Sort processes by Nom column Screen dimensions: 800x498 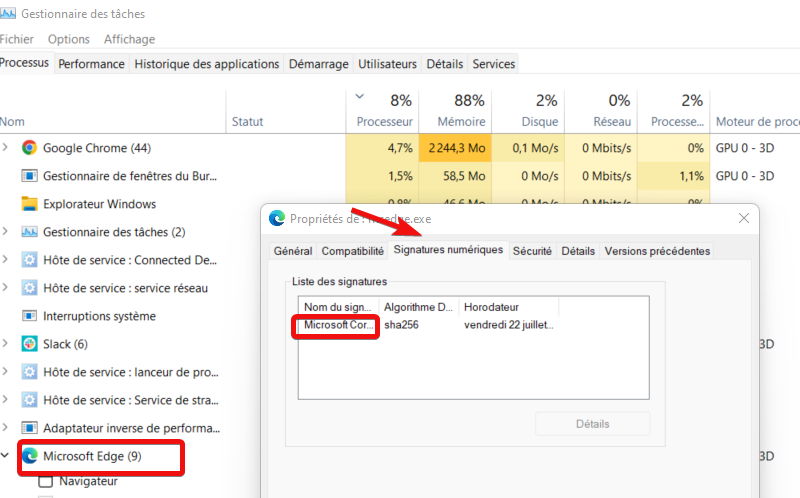pos(112,112)
